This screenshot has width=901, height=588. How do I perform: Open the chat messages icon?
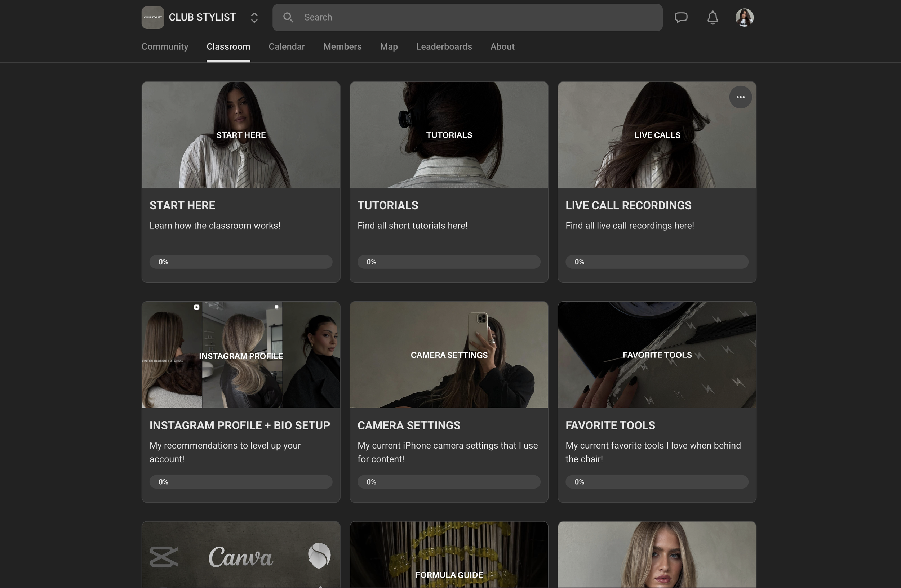[681, 17]
